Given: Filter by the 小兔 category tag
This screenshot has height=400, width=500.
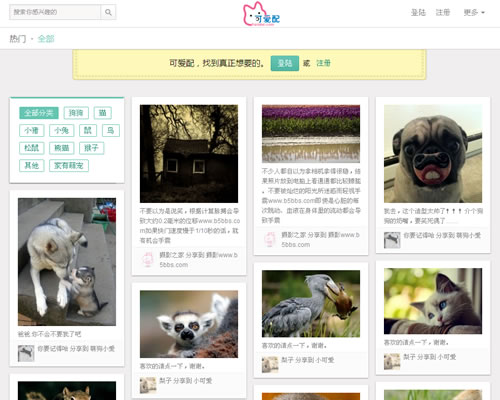Looking at the screenshot, I should click(x=62, y=130).
